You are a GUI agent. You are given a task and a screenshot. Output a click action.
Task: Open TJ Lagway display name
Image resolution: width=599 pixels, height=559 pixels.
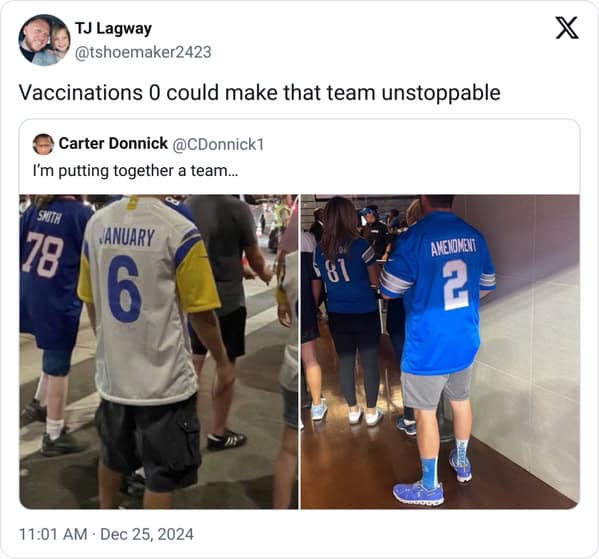pos(113,28)
